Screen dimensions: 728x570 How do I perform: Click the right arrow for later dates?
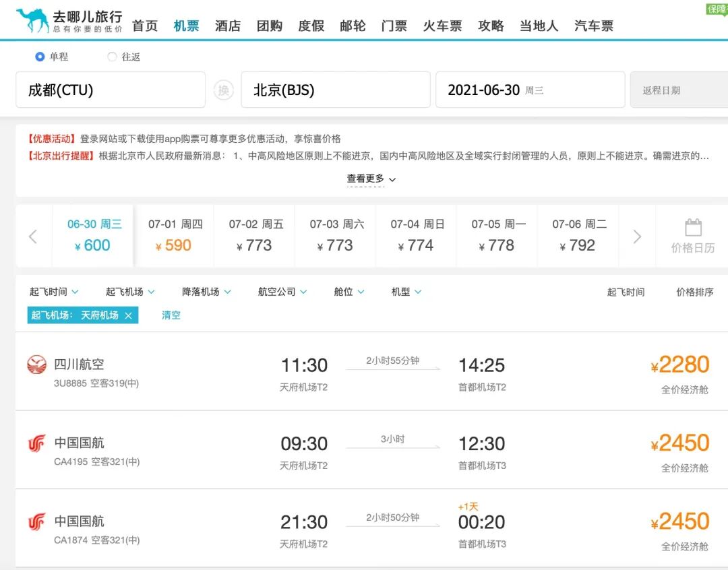click(x=636, y=235)
